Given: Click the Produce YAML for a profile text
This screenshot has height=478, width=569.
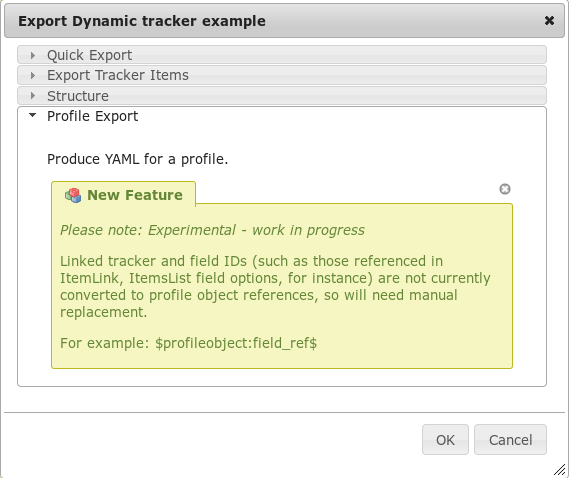Looking at the screenshot, I should pos(138,159).
